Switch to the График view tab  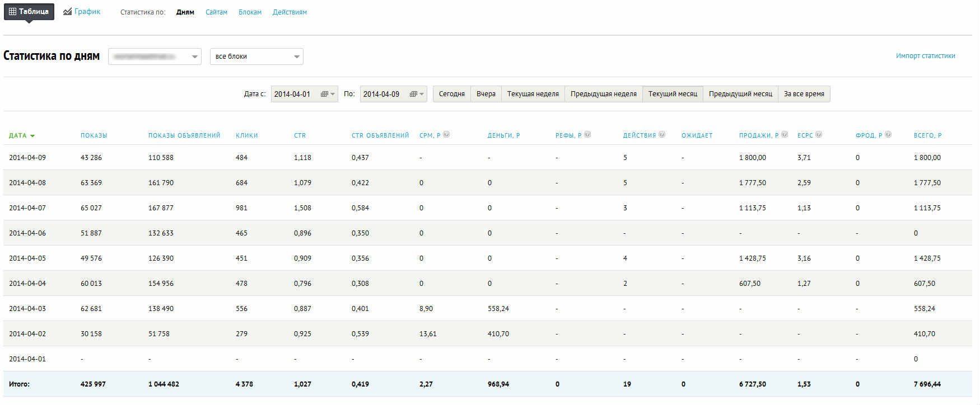[82, 12]
